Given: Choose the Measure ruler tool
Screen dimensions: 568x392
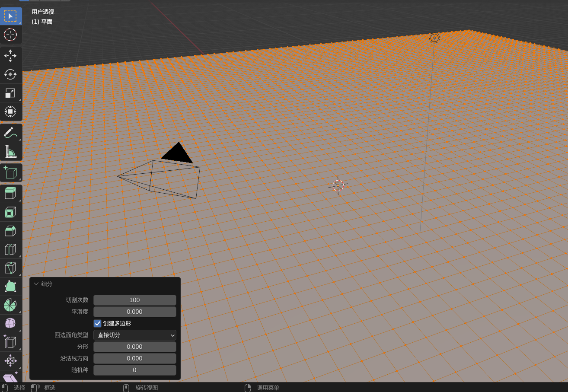Looking at the screenshot, I should point(10,151).
